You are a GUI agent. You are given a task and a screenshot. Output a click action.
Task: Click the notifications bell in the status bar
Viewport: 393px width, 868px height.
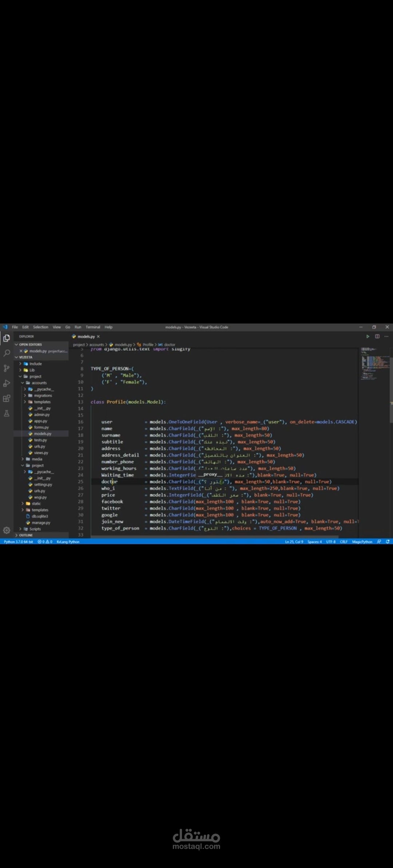coord(388,542)
